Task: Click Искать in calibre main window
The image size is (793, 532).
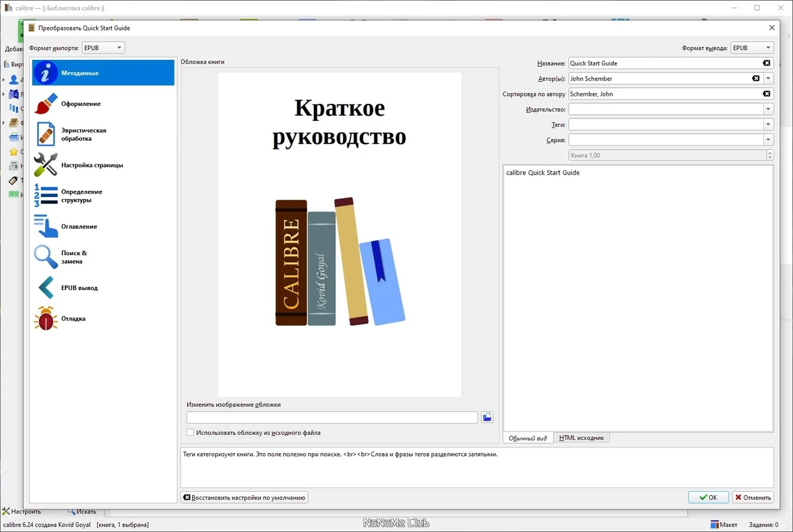Action: click(81, 512)
